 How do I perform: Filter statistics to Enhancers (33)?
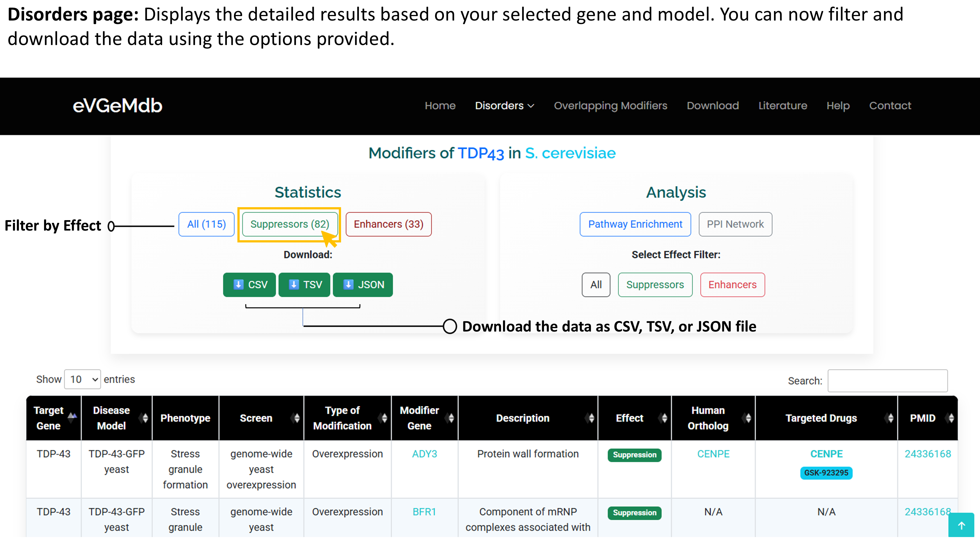388,224
